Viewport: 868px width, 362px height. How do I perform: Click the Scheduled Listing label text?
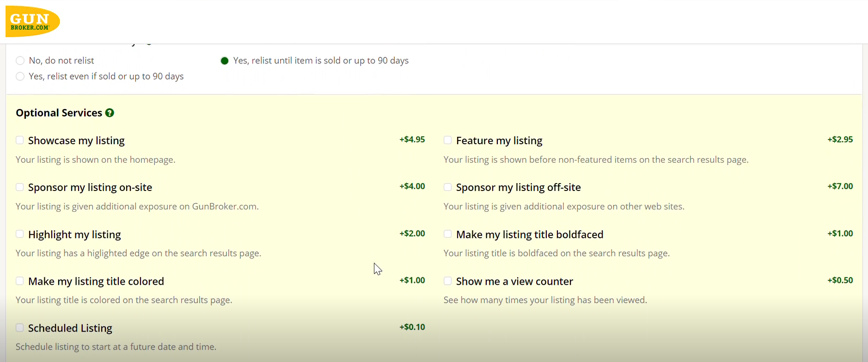[70, 328]
